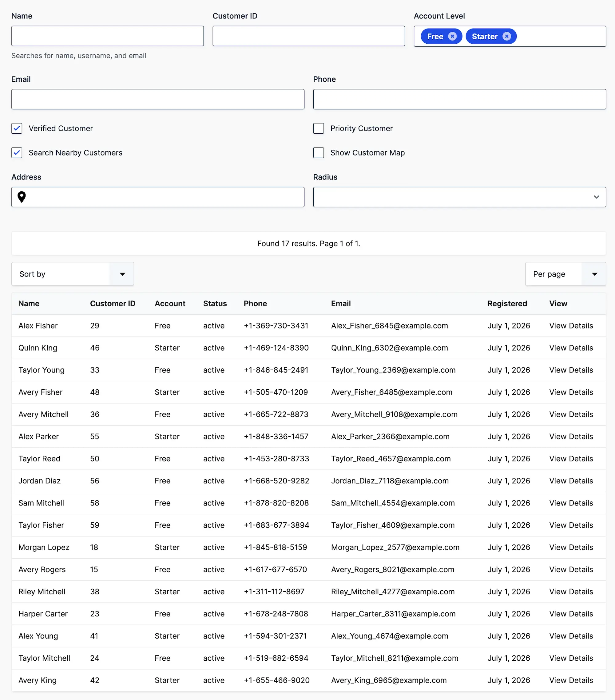Screen dimensions: 615x700
Task: View Details for Morgan Lopez
Action: pos(571,547)
